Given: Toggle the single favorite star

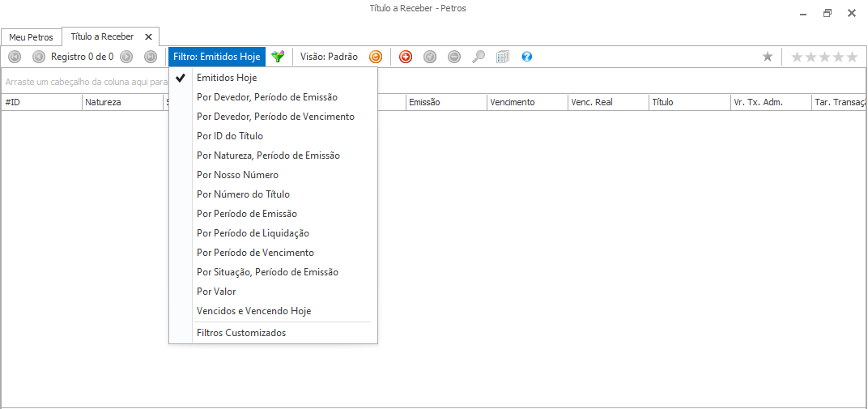Looking at the screenshot, I should point(768,57).
